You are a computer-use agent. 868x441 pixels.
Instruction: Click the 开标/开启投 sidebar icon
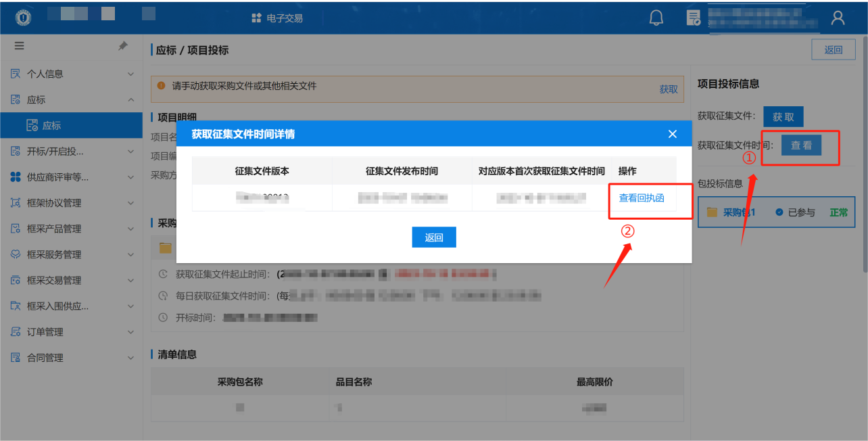16,152
